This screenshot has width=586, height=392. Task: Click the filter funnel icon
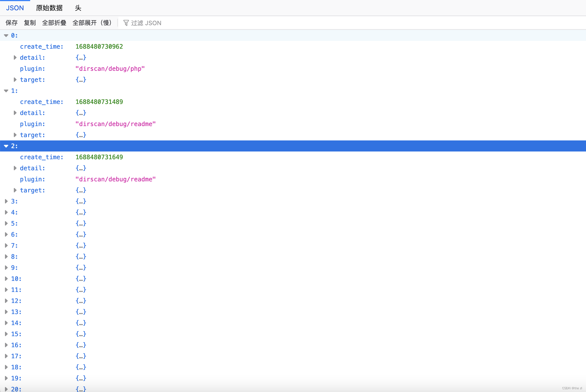point(126,23)
